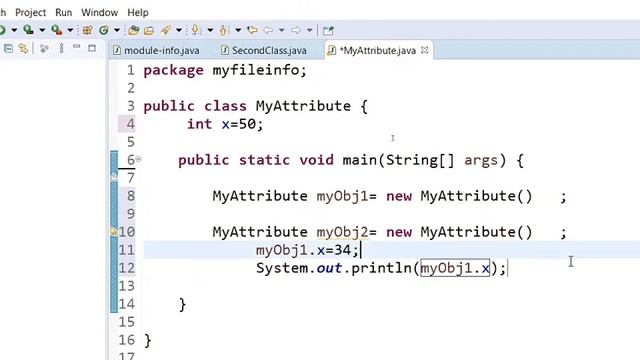Open the Help menu
Screen dimensions: 640x360
click(x=138, y=13)
